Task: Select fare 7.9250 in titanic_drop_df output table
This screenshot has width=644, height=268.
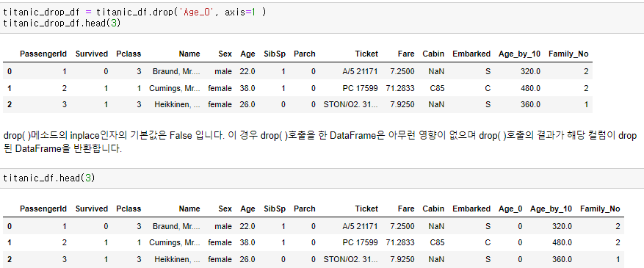Action: [402, 105]
